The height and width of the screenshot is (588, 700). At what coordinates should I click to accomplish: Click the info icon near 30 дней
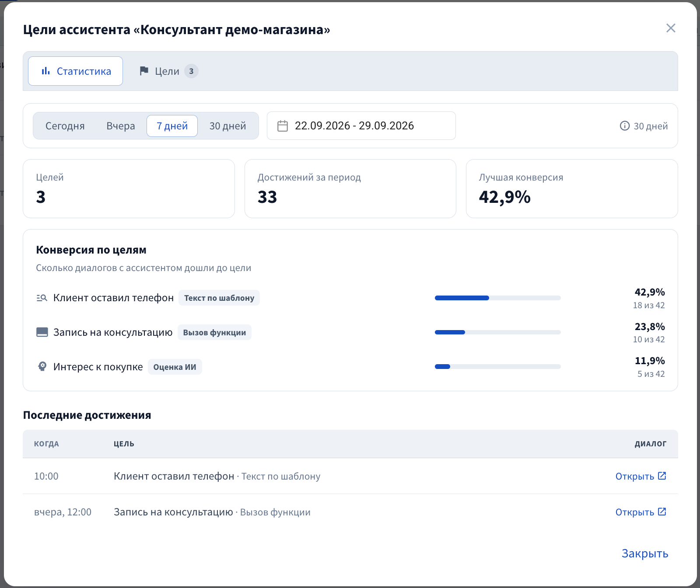pos(625,126)
